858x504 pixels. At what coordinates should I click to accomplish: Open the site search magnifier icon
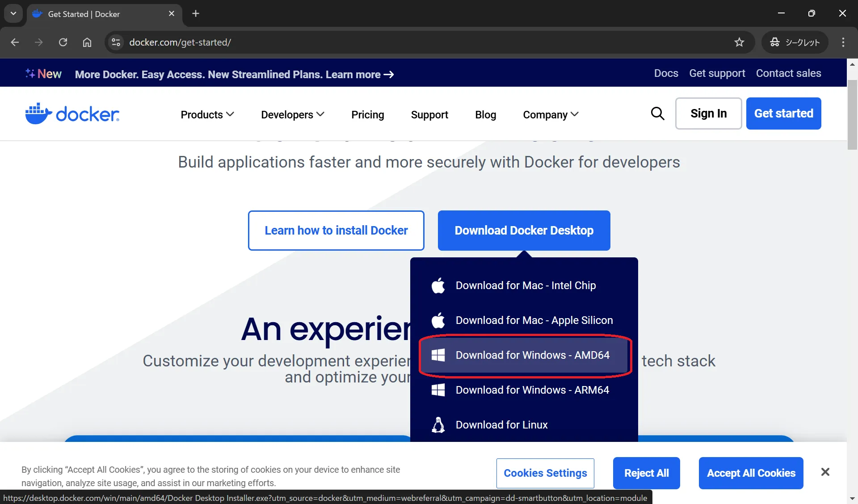(x=657, y=113)
